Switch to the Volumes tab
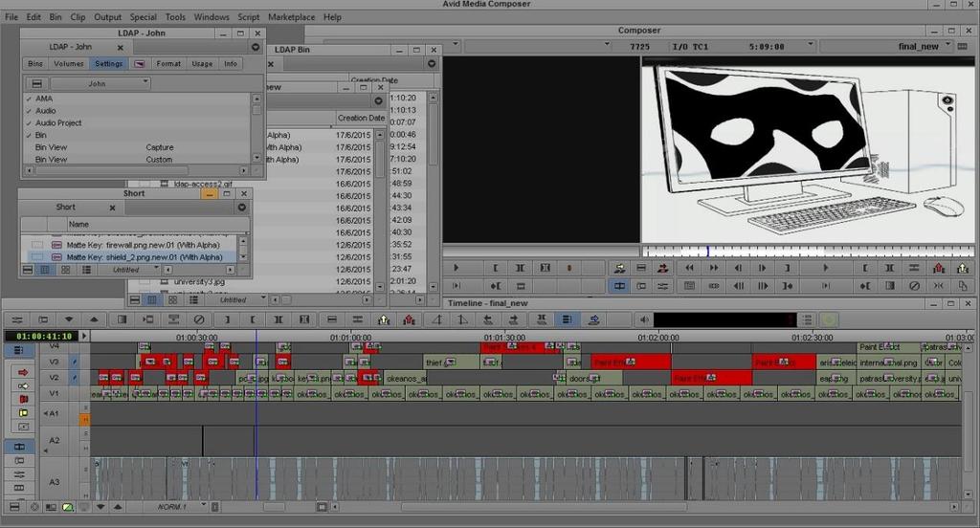 [69, 64]
